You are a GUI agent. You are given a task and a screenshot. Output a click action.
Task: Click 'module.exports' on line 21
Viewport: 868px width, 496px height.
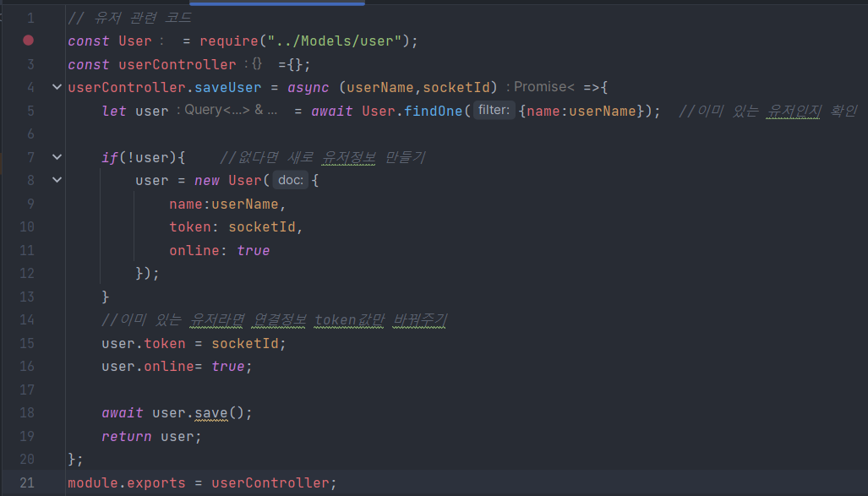[x=126, y=482]
